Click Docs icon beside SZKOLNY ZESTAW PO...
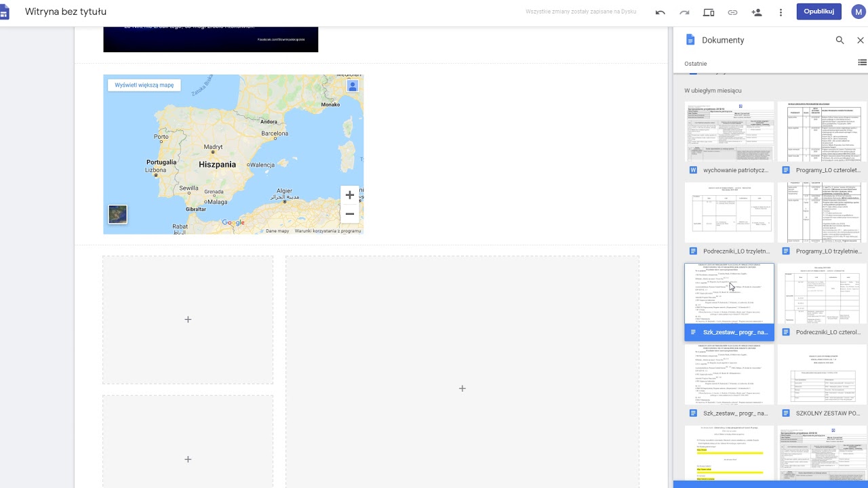868x488 pixels. click(786, 413)
